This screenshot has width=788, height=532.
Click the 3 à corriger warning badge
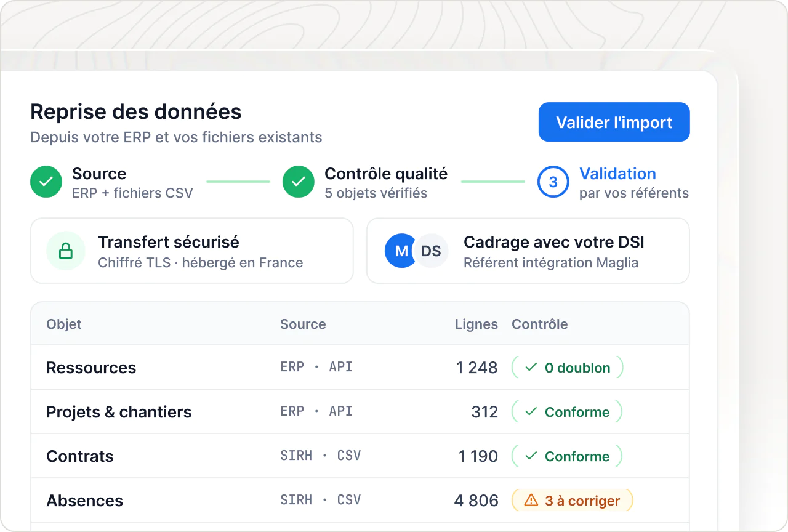tap(573, 501)
